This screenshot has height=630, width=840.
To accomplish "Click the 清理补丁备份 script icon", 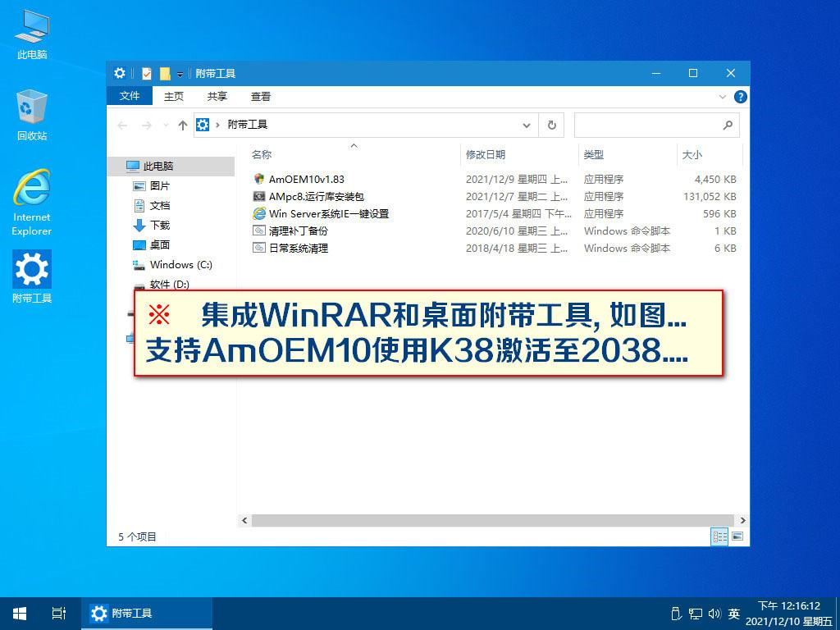I will (x=259, y=231).
